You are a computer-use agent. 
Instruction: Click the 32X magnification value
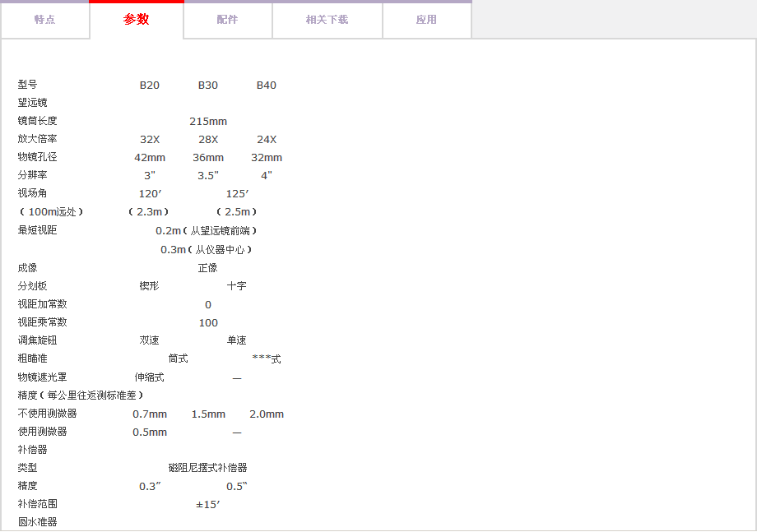tap(150, 140)
